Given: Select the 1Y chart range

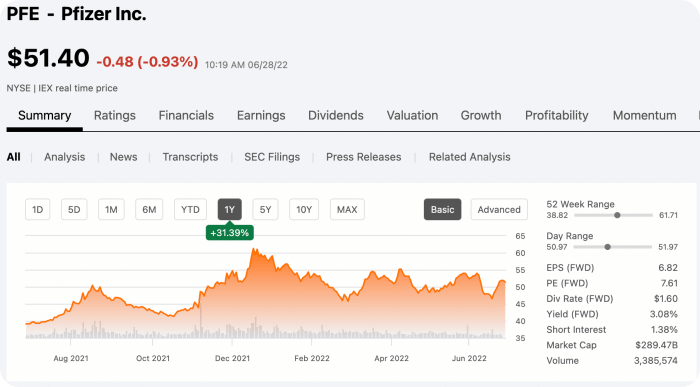Looking at the screenshot, I should [x=229, y=209].
